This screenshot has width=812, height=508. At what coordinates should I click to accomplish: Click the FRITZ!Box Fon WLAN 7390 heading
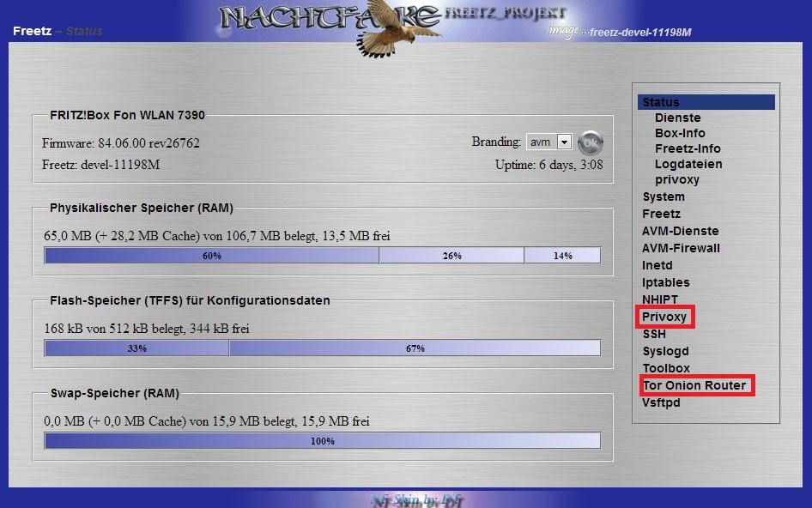[x=127, y=115]
